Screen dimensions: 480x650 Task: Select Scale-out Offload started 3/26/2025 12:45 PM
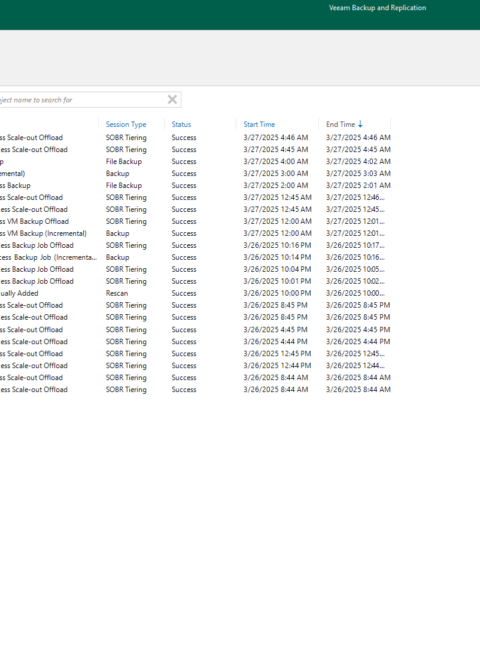point(195,354)
